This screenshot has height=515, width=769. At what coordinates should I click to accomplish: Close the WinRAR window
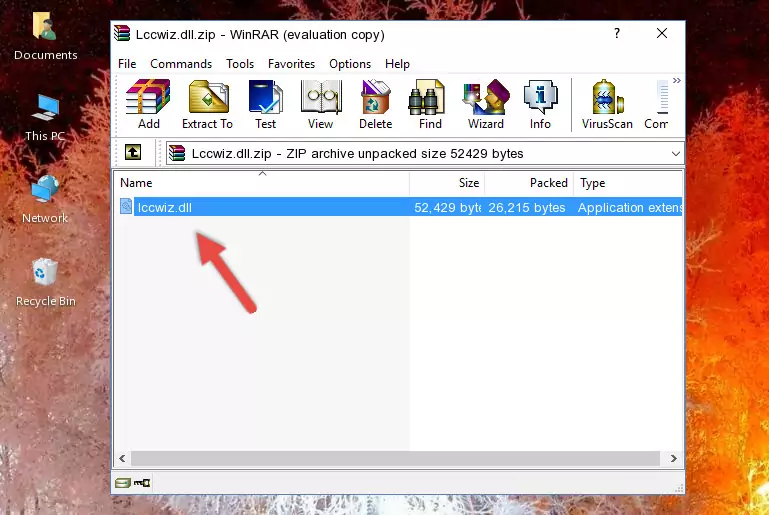[662, 33]
